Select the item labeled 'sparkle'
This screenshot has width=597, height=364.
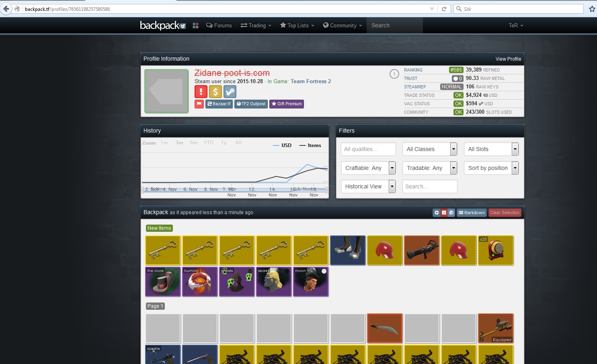[163, 354]
